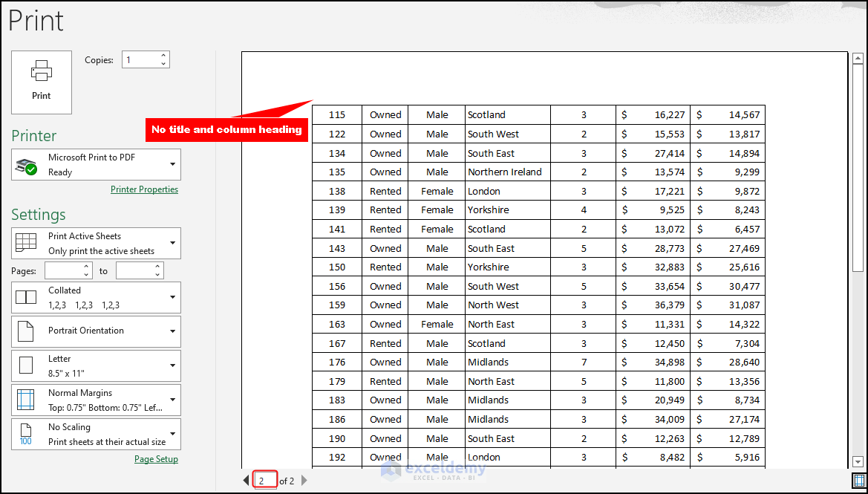Click the large Print icon
Image resolution: width=868 pixels, height=494 pixels.
coord(41,77)
